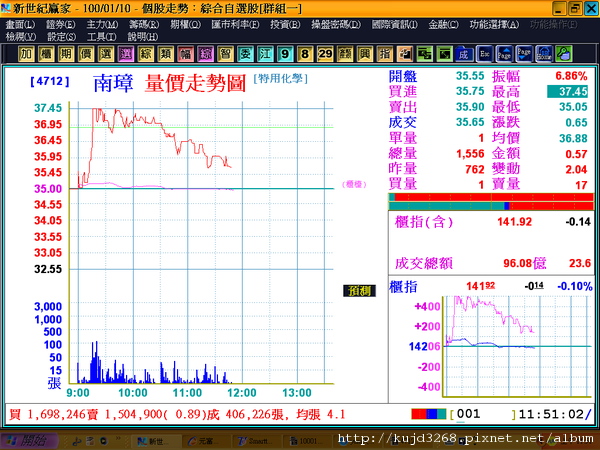The width and height of the screenshot is (600, 450).
Task: Click the 價 toolbar icon
Action: (x=86, y=54)
